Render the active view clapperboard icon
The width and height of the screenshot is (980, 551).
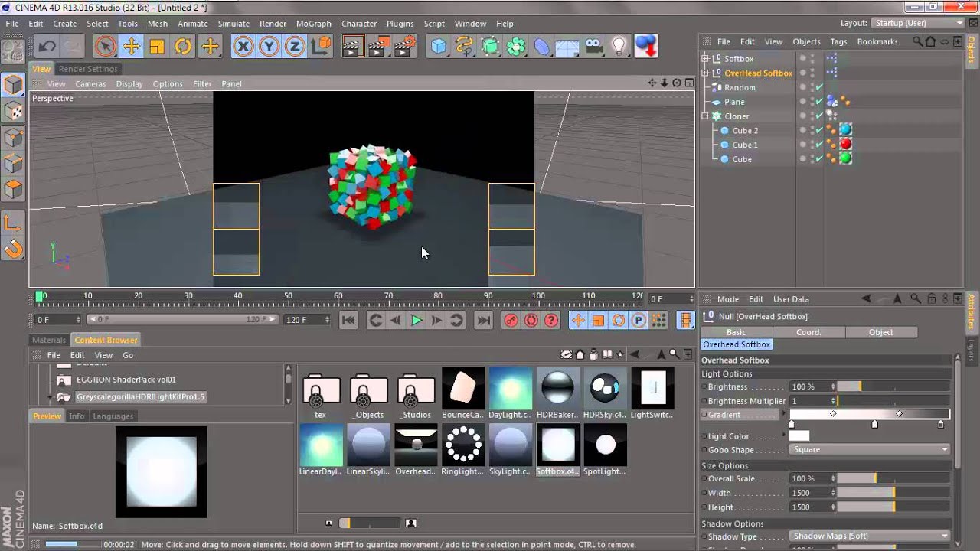click(x=352, y=47)
